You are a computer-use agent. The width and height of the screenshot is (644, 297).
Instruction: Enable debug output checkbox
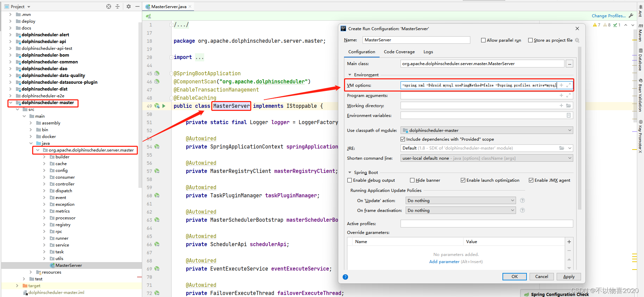pos(350,180)
